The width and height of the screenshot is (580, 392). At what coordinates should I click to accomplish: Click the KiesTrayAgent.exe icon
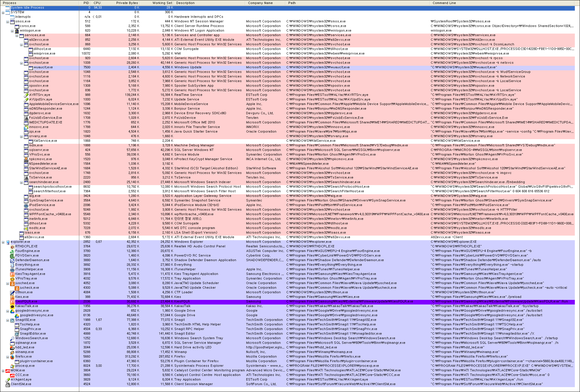[12, 274]
